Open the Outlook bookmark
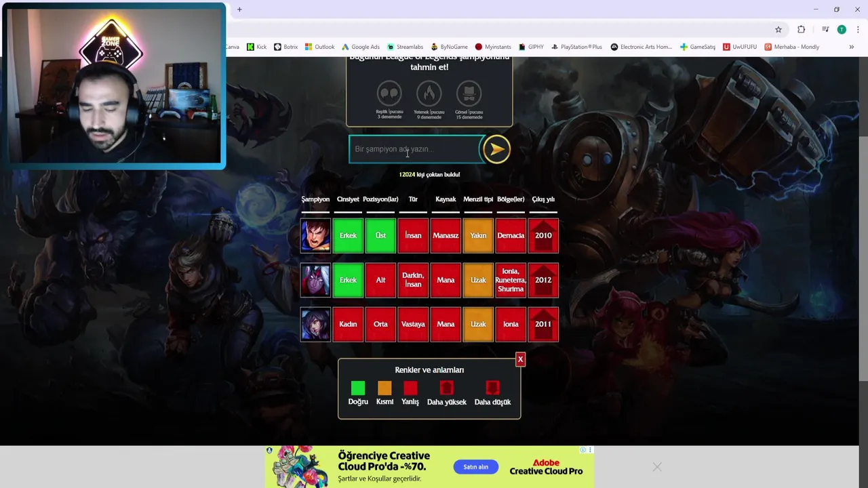The width and height of the screenshot is (868, 488). (319, 47)
